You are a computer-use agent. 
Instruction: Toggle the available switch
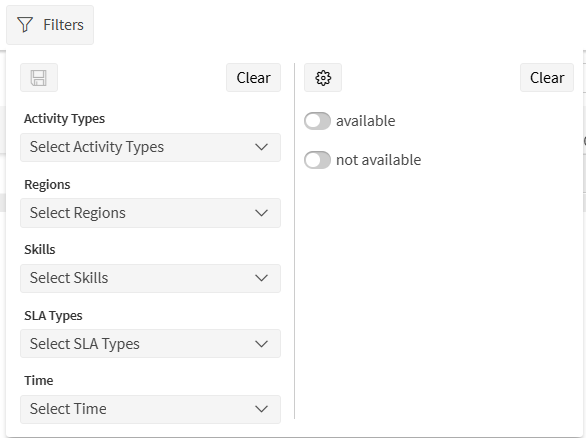pos(317,121)
